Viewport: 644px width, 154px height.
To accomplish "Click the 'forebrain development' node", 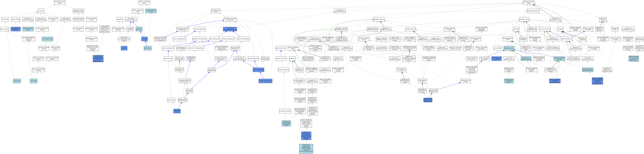I will pyautogui.click(x=265, y=81).
